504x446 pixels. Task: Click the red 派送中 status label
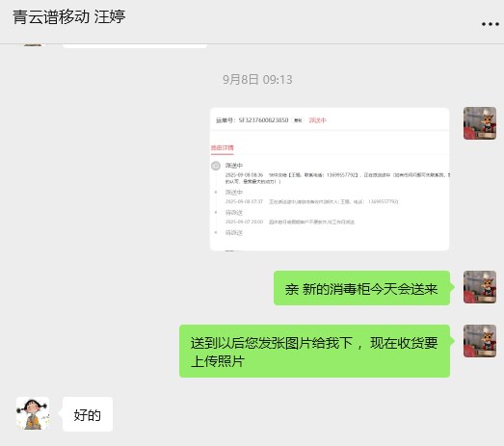(318, 120)
